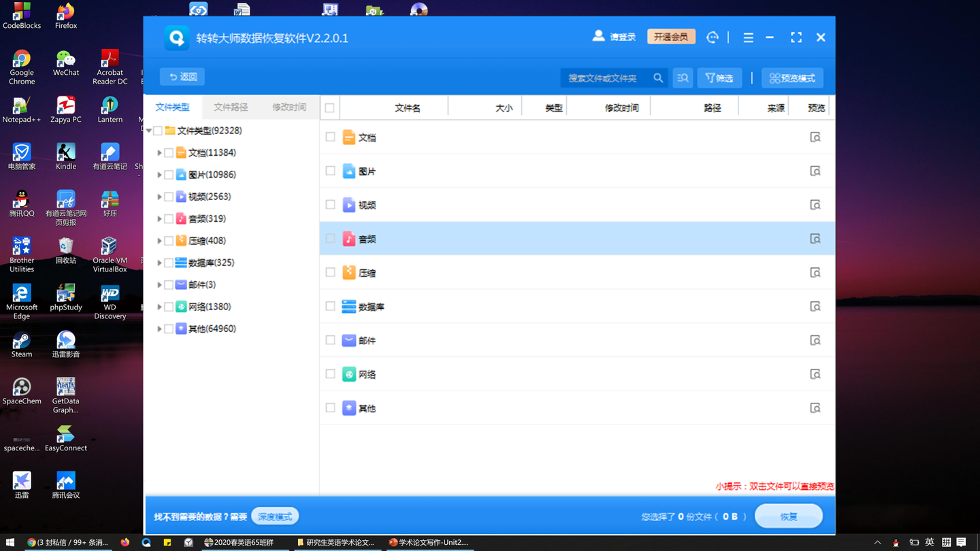
Task: Expand the 邮件(3) tree node
Action: click(160, 285)
